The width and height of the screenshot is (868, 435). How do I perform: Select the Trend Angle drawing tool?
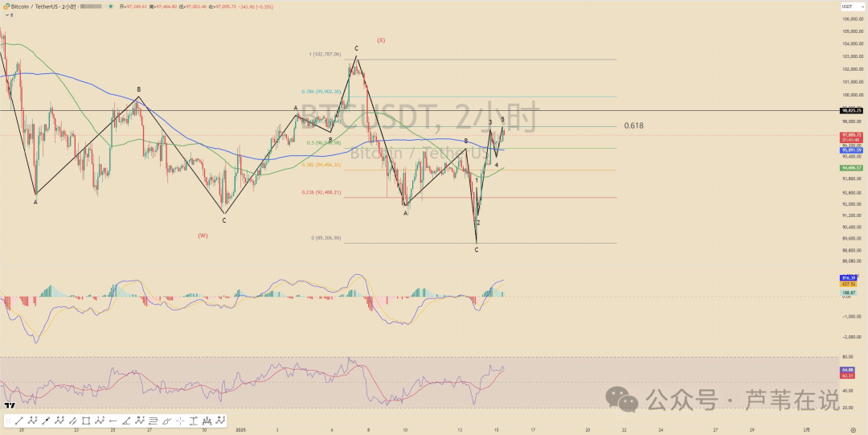tap(126, 421)
